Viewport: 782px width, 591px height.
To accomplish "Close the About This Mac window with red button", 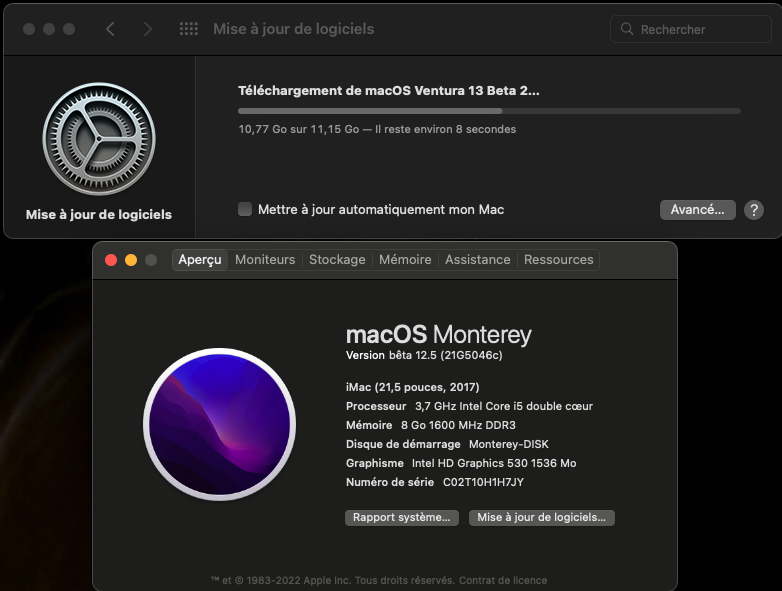I will click(111, 260).
